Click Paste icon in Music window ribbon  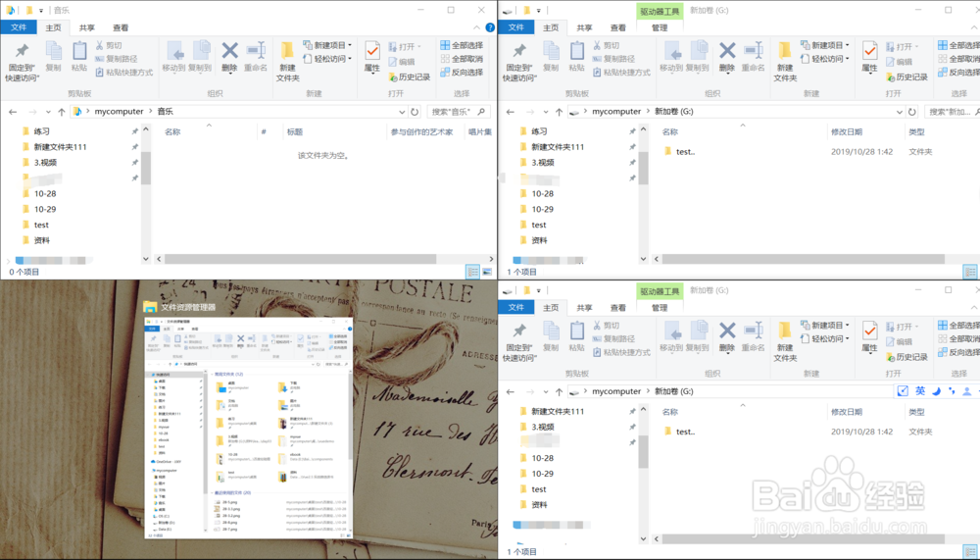coord(79,56)
